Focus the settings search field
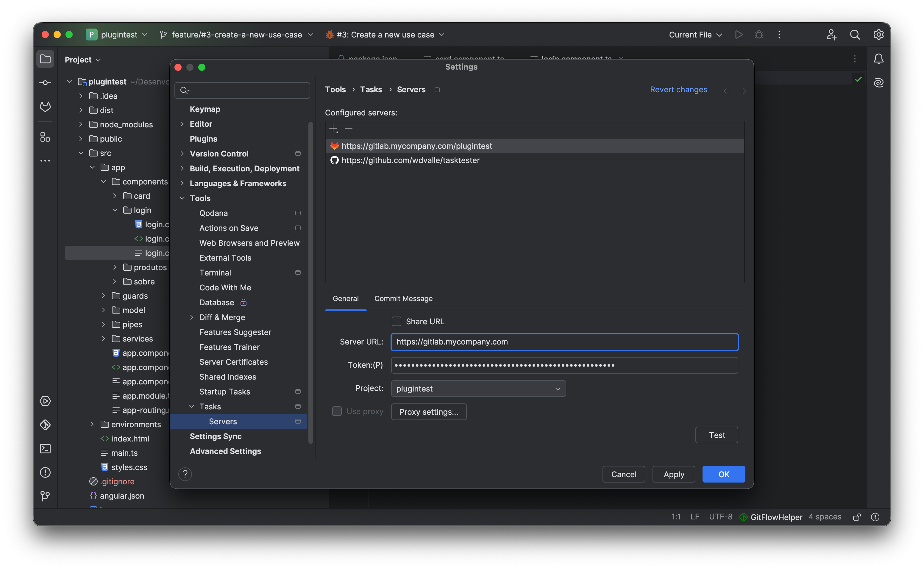 click(242, 90)
